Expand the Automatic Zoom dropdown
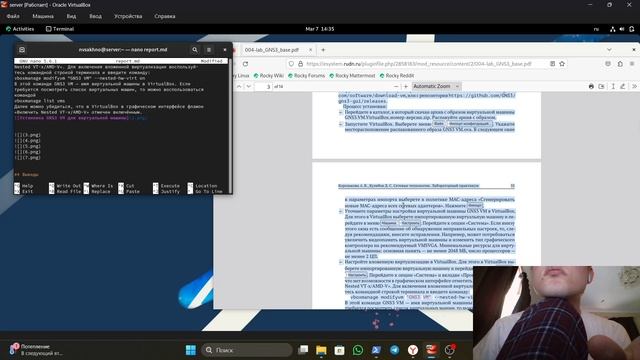The width and height of the screenshot is (640, 360). coord(436,86)
